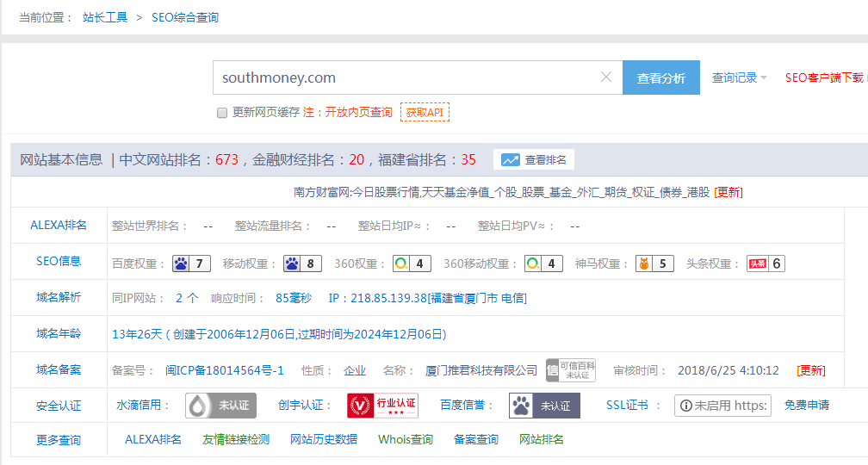
Task: Click the 查看分析 button
Action: pyautogui.click(x=661, y=77)
